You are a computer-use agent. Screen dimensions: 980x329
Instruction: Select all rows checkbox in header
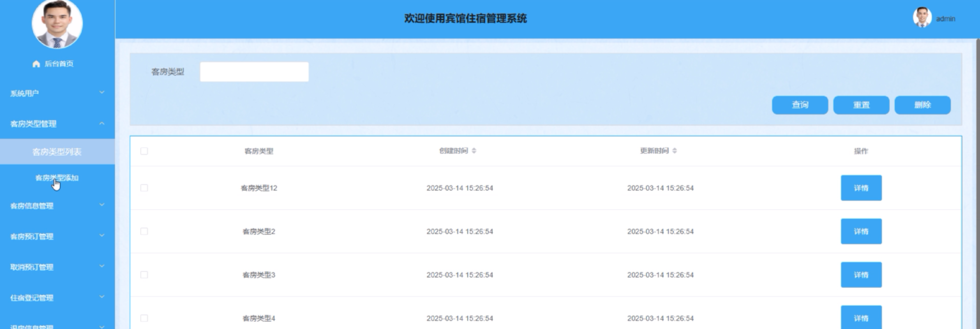click(x=144, y=151)
